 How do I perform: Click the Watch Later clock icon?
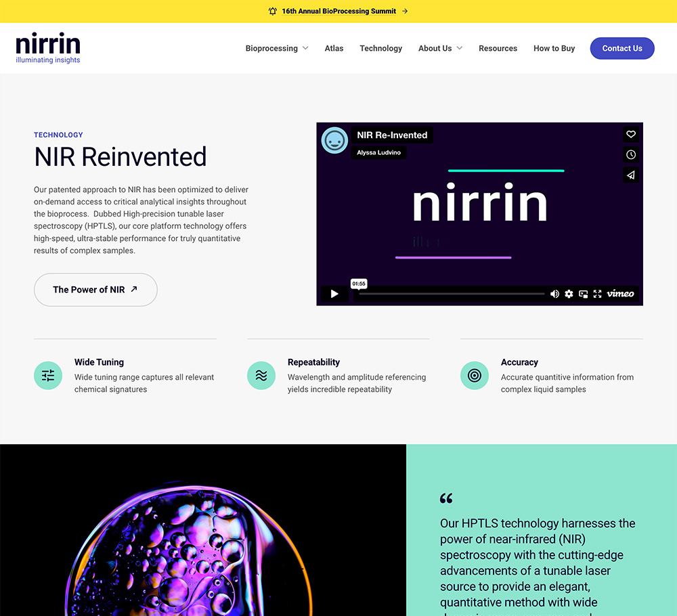click(x=630, y=155)
